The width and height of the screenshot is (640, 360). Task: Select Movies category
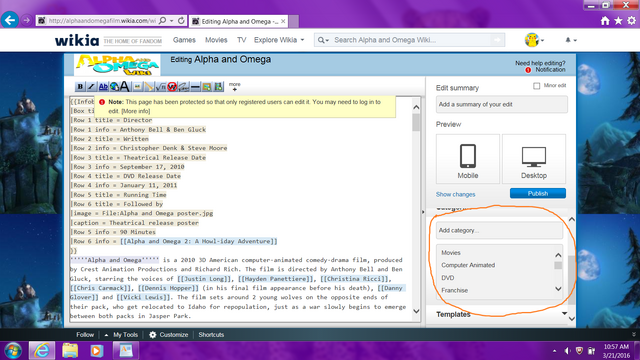click(451, 253)
